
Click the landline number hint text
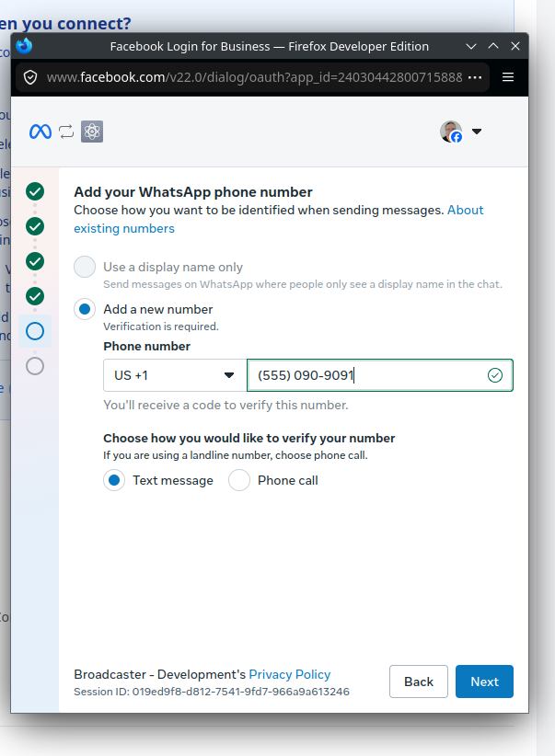tap(236, 455)
